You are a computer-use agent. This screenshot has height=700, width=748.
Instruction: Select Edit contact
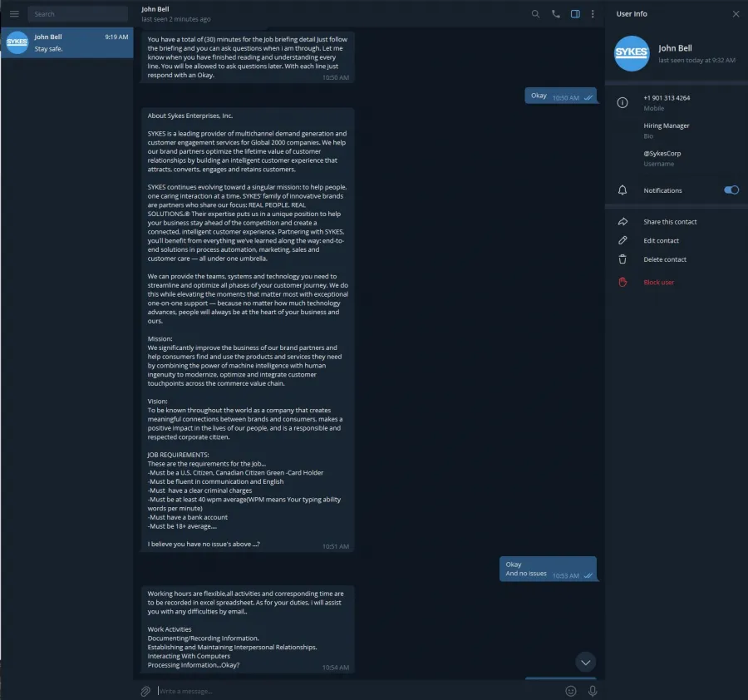point(661,240)
